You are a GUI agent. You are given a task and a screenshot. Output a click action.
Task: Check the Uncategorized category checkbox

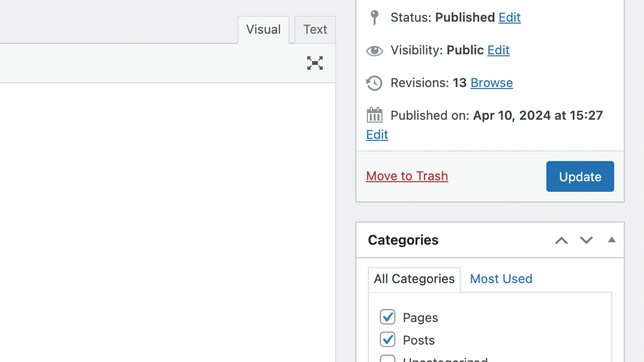[x=387, y=359]
